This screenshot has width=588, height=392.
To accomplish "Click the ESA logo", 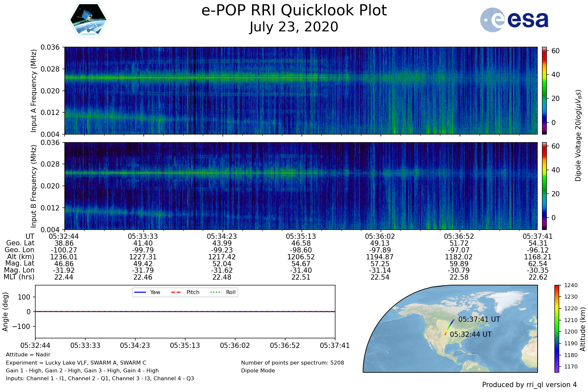I will 514,20.
